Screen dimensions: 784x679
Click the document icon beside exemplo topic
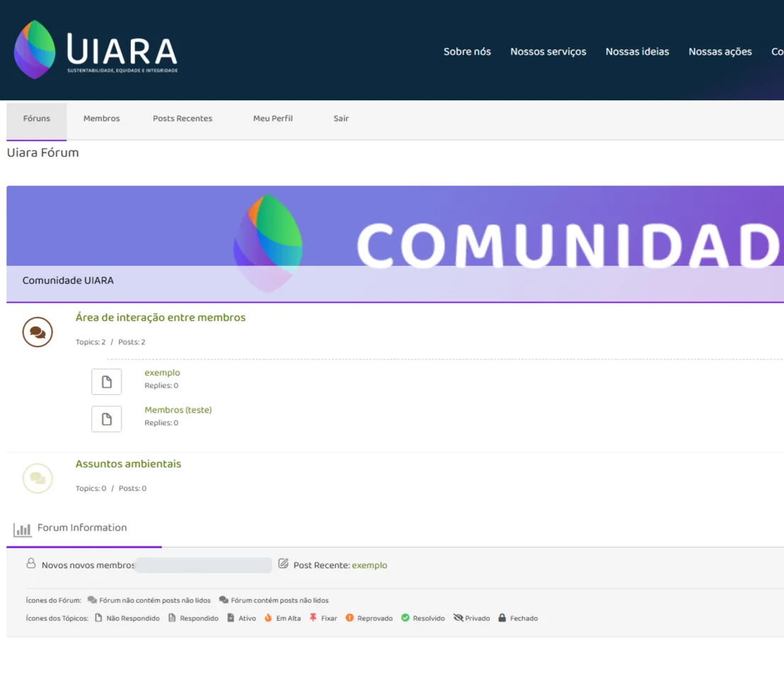tap(107, 382)
